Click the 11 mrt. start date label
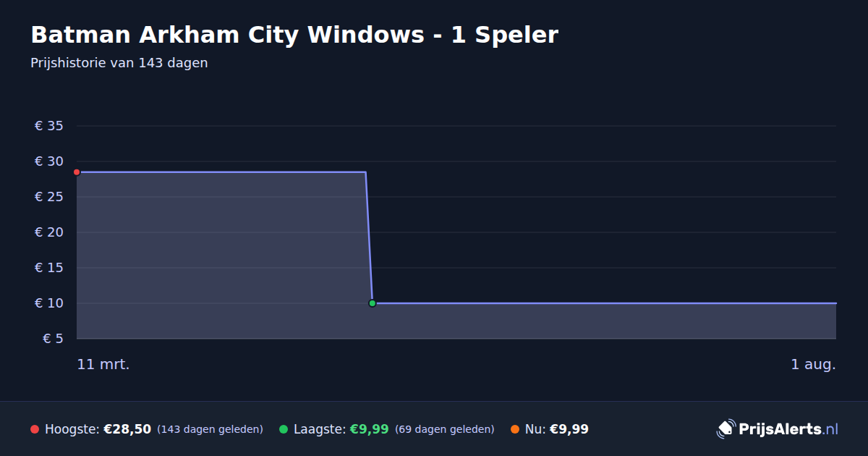 tap(103, 365)
